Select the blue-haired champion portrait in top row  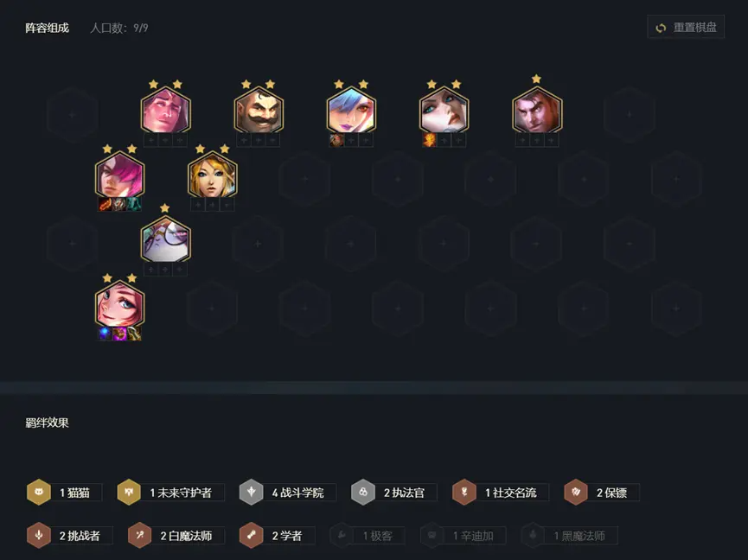pyautogui.click(x=351, y=111)
